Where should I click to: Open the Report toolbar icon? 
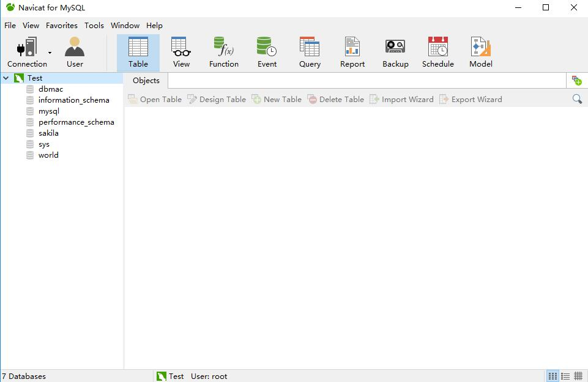[x=352, y=53]
